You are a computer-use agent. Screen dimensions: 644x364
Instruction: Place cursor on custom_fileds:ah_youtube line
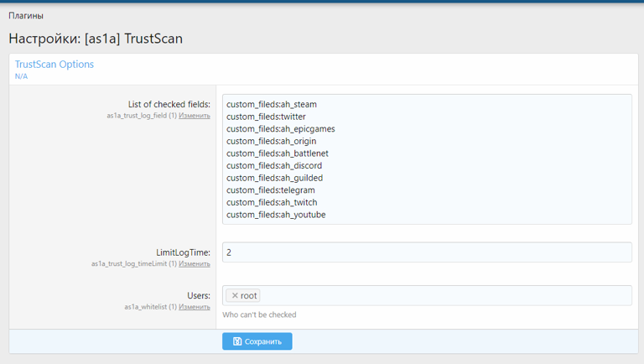[276, 215]
